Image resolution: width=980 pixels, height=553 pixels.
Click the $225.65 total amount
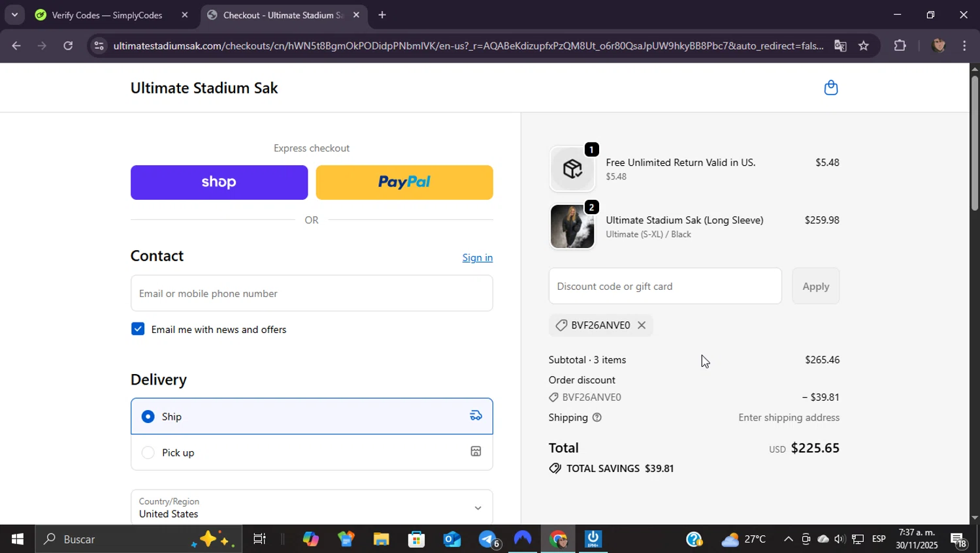coord(815,448)
